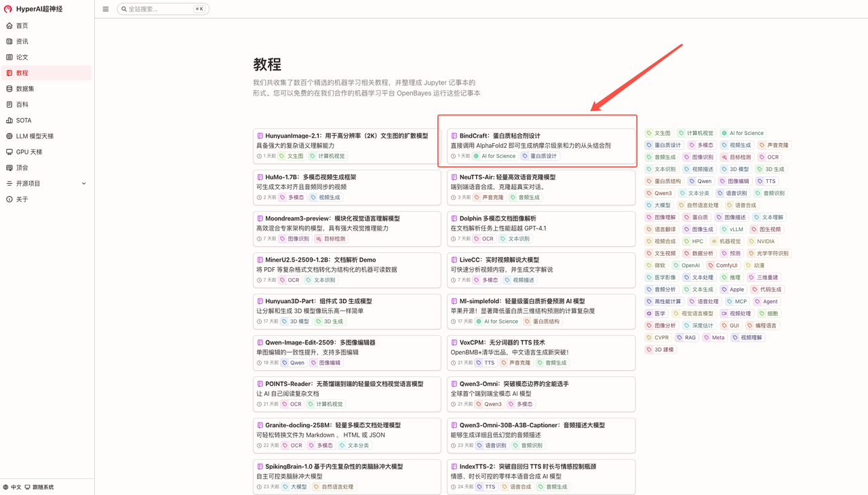Open the 中文 language selector
This screenshot has width=868, height=495.
pyautogui.click(x=12, y=487)
